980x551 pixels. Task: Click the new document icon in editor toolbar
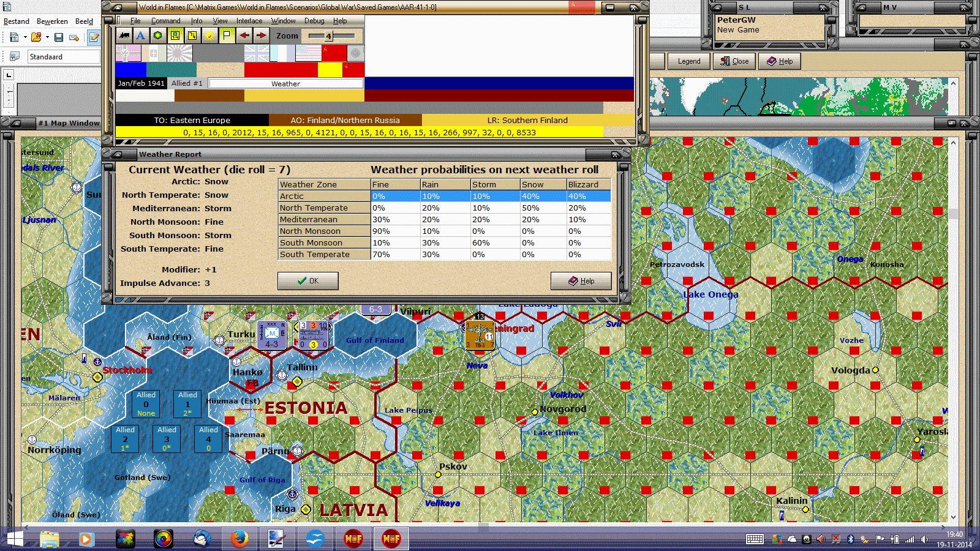(x=14, y=37)
